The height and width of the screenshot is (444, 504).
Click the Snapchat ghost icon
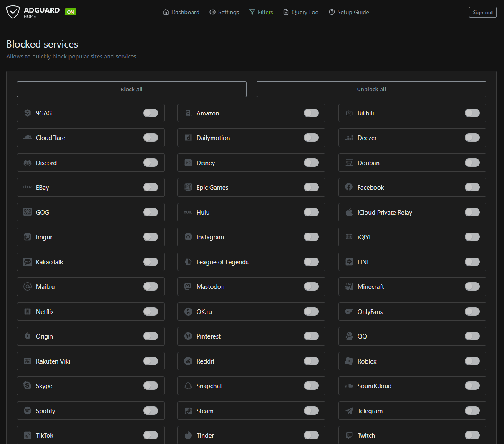(188, 386)
